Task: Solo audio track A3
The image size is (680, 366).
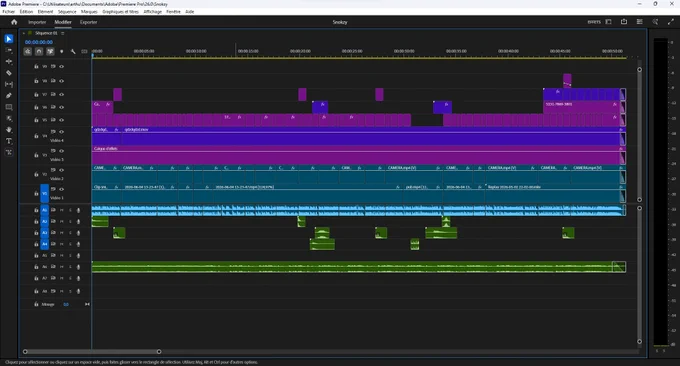Action: tap(70, 233)
